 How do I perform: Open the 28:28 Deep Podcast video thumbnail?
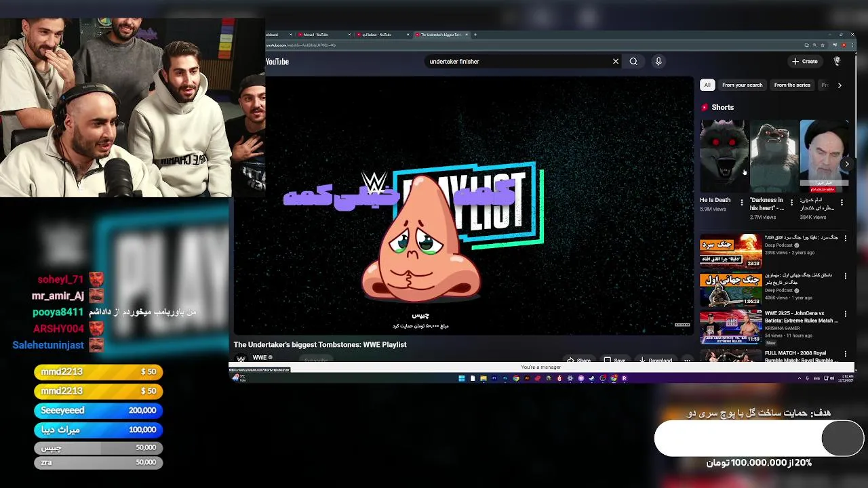click(x=731, y=251)
